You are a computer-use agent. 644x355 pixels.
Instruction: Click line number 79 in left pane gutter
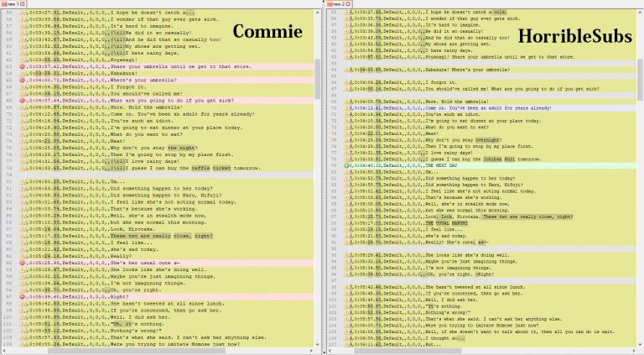click(9, 175)
